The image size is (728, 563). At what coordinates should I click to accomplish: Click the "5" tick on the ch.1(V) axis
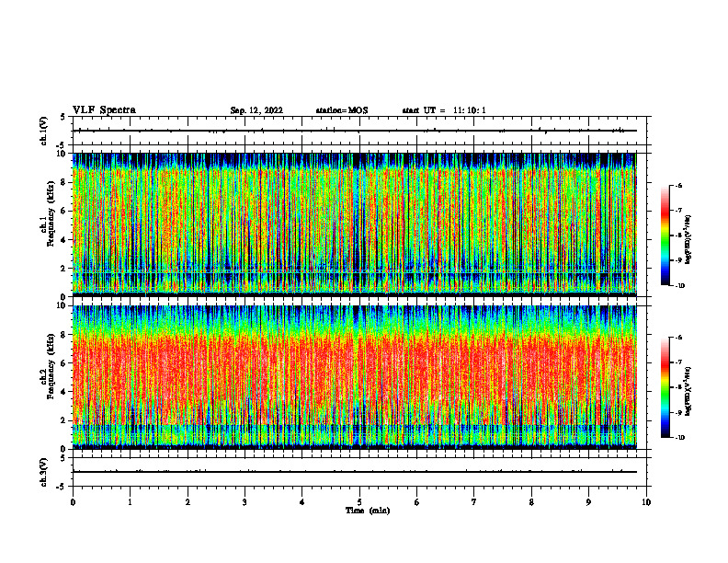click(63, 117)
